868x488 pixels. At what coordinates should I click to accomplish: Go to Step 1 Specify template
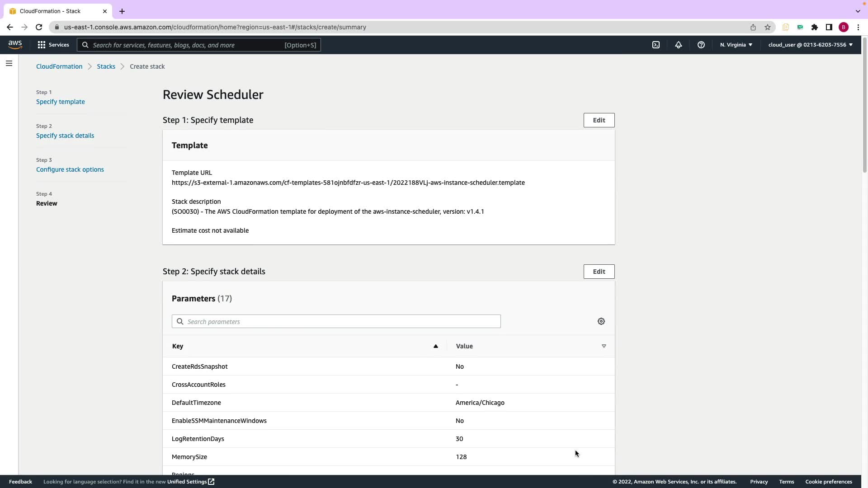tap(61, 102)
